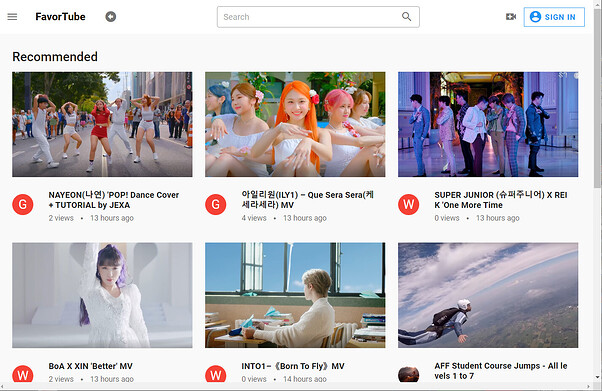Click the INTO1 Born To Fly MV title

(293, 366)
